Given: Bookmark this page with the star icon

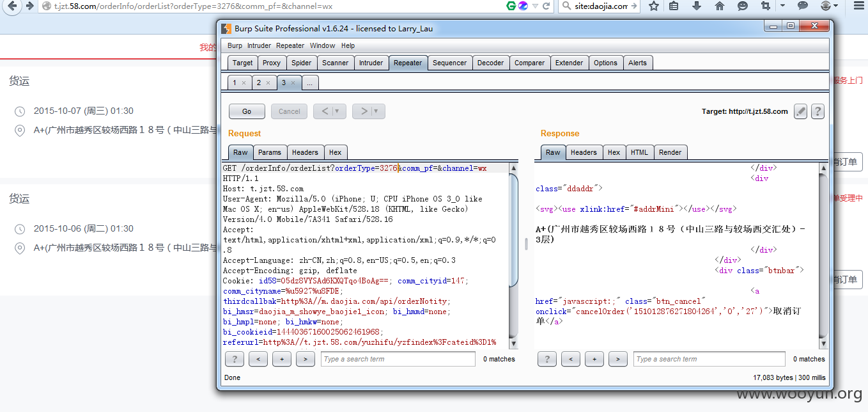Looking at the screenshot, I should click(x=654, y=6).
